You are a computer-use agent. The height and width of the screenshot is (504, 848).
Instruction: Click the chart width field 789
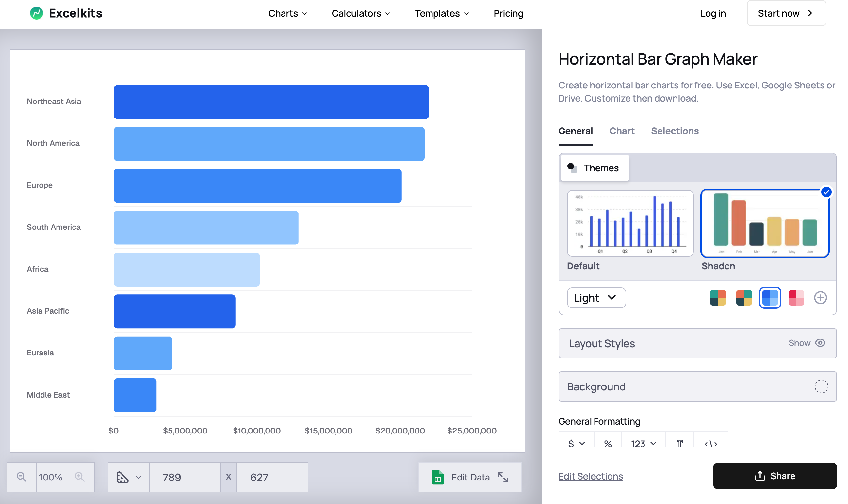185,477
